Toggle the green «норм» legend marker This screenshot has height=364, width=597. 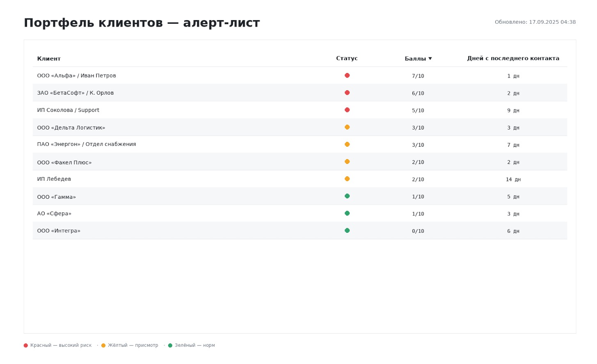(170, 345)
